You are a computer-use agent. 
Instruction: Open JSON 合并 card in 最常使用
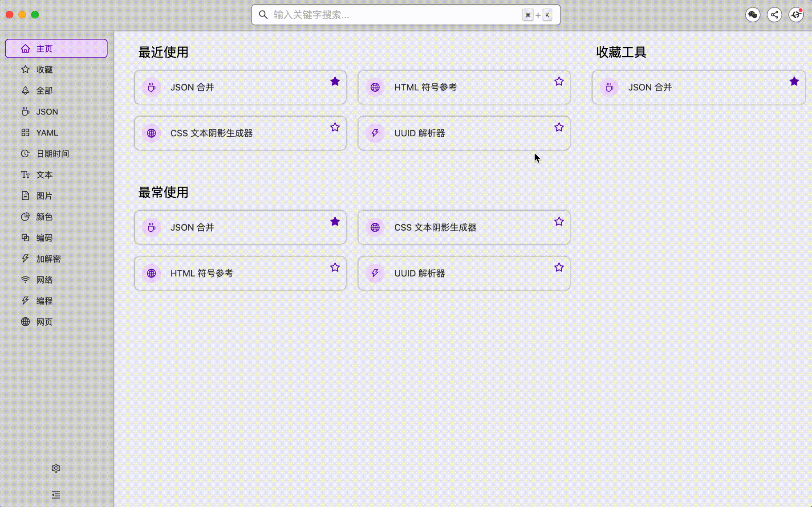[240, 227]
